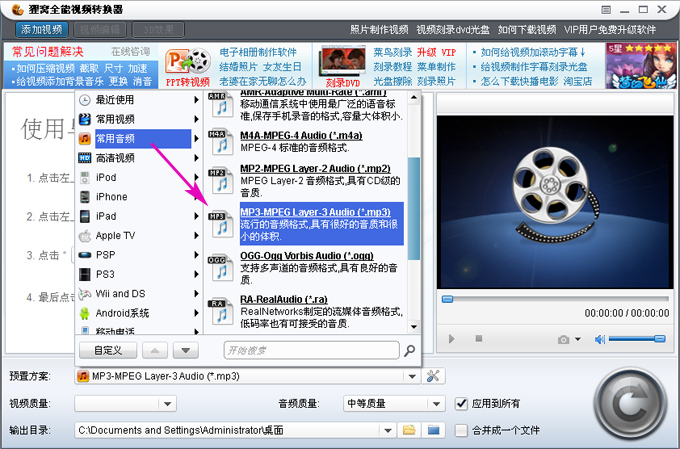Click the PS3 console icon
Viewport: 680px width, 449px height.
pos(85,274)
